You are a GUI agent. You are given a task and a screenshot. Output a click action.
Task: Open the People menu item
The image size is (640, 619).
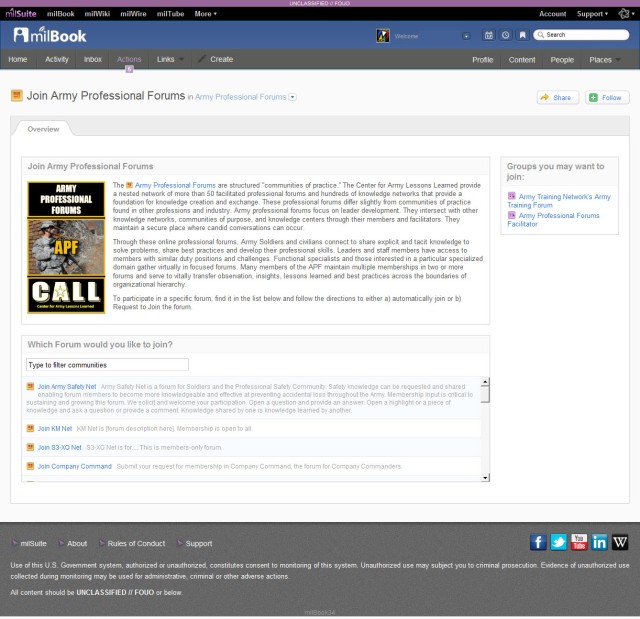click(562, 60)
